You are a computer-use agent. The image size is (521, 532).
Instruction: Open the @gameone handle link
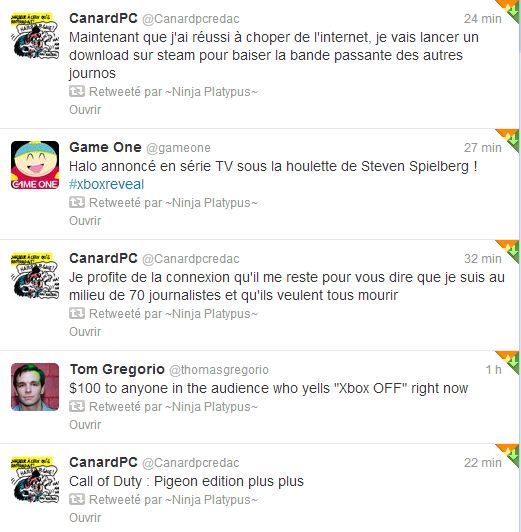click(178, 148)
